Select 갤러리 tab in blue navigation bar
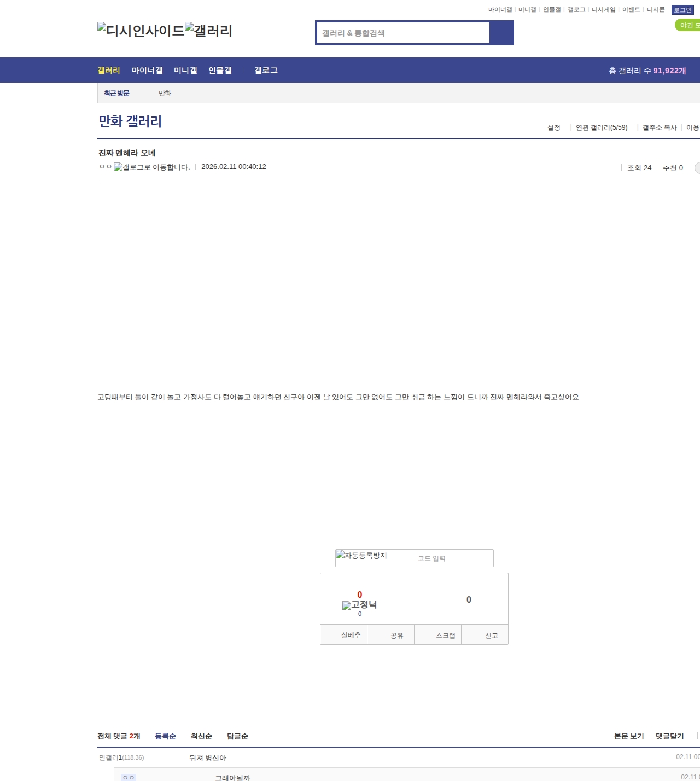Viewport: 700px width, 781px height. (109, 70)
